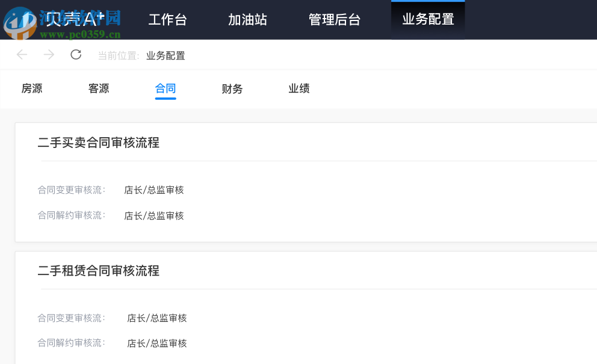The height and width of the screenshot is (364, 597).
Task: Click 店长/总监审核 value for 二手买卖 合同变更审核流
Action: [x=154, y=190]
